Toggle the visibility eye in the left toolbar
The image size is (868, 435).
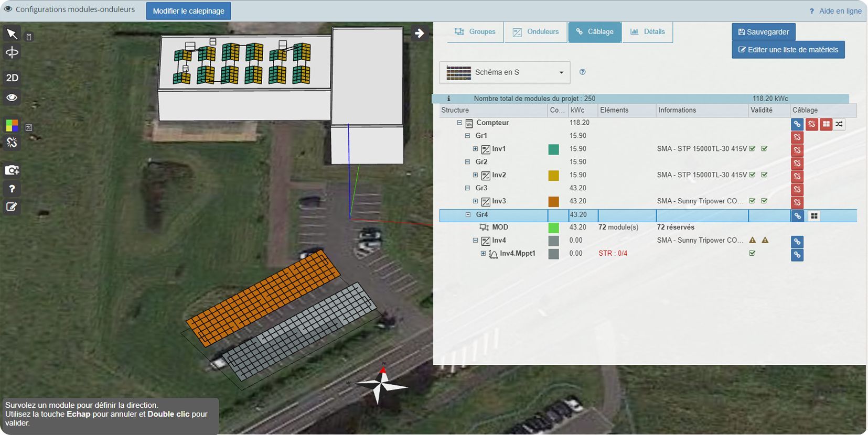[12, 97]
